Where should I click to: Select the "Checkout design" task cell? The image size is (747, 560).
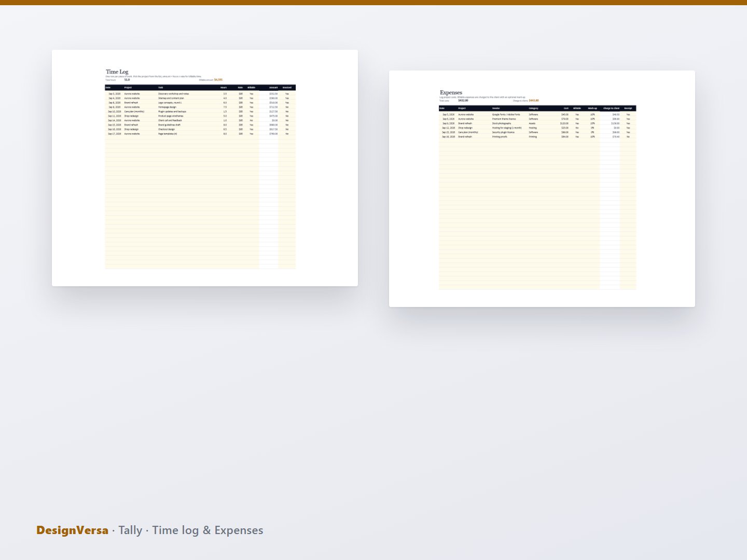click(167, 129)
